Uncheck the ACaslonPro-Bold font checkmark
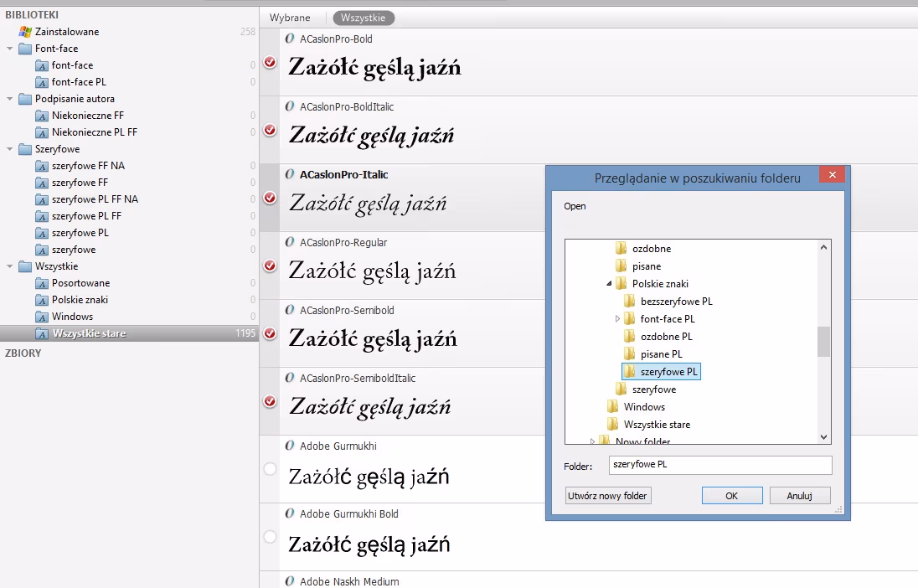This screenshot has width=918, height=588. click(x=270, y=62)
